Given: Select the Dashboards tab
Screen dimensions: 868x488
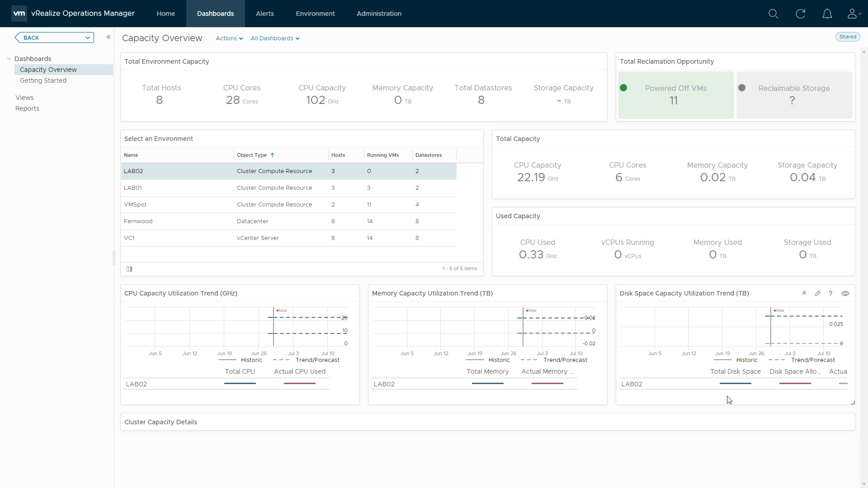Looking at the screenshot, I should point(216,14).
